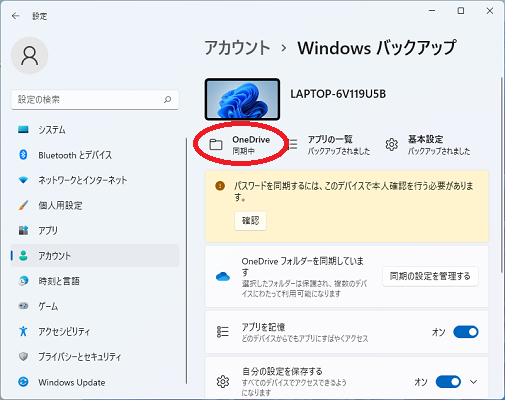505x400 pixels.
Task: Toggle the 自分の設定を保存する switch
Action: [448, 382]
